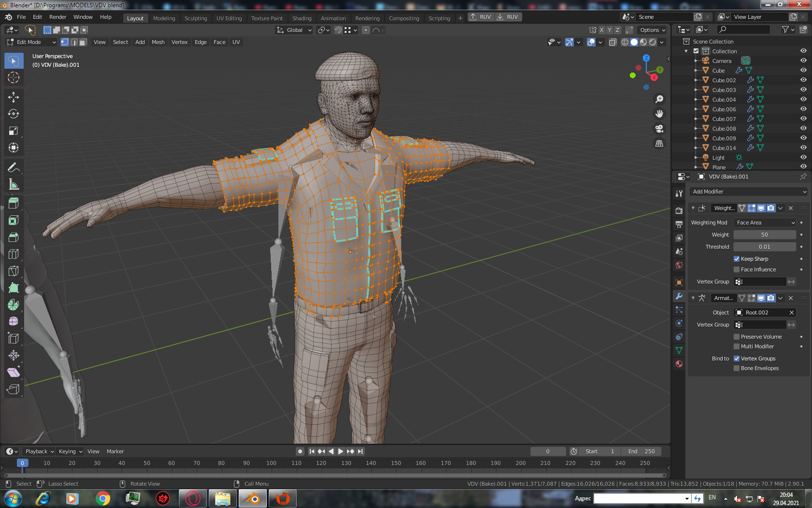This screenshot has width=812, height=508.
Task: Click the Pan view hand icon
Action: pyautogui.click(x=659, y=114)
